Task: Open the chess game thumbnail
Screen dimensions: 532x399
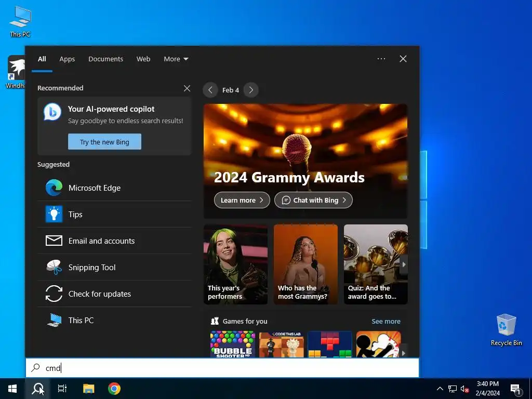Action: [281, 344]
